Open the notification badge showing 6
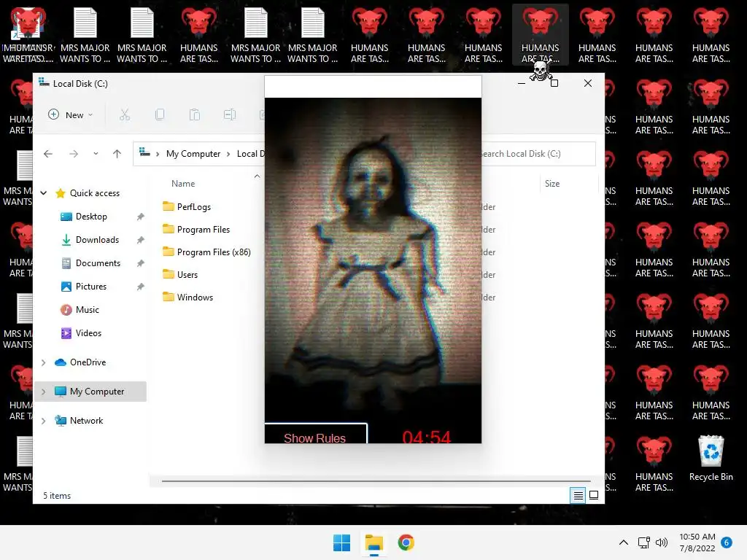The image size is (747, 560). coord(727,542)
